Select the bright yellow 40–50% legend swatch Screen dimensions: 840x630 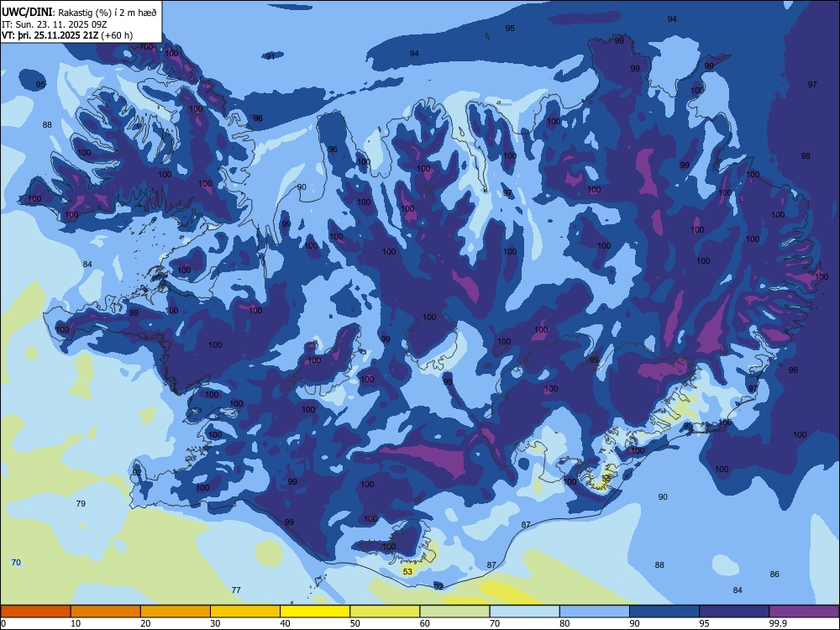pos(315,612)
